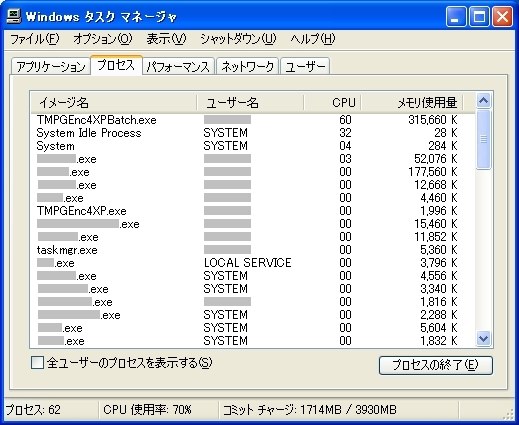The height and width of the screenshot is (425, 519).
Task: Open the オプション(O) menu
Action: coord(103,39)
